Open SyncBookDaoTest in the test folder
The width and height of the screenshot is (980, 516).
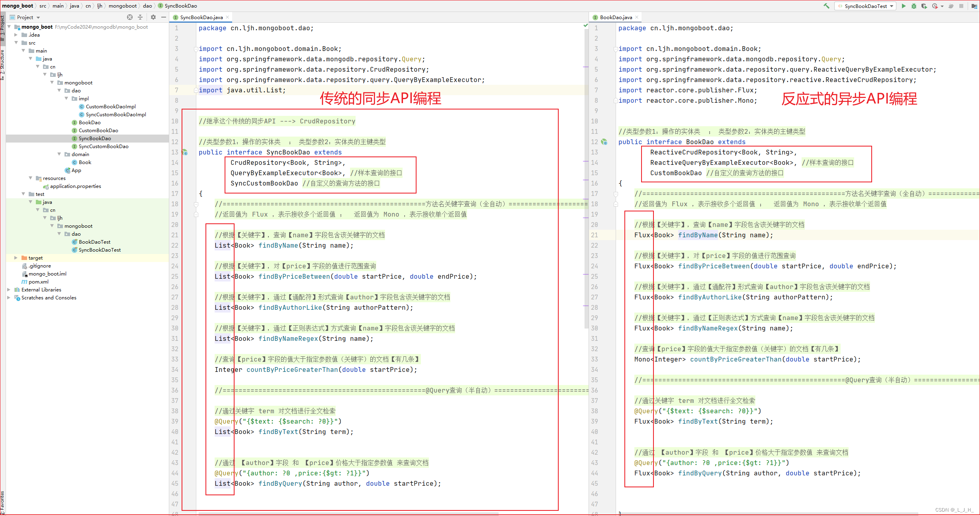click(x=96, y=250)
